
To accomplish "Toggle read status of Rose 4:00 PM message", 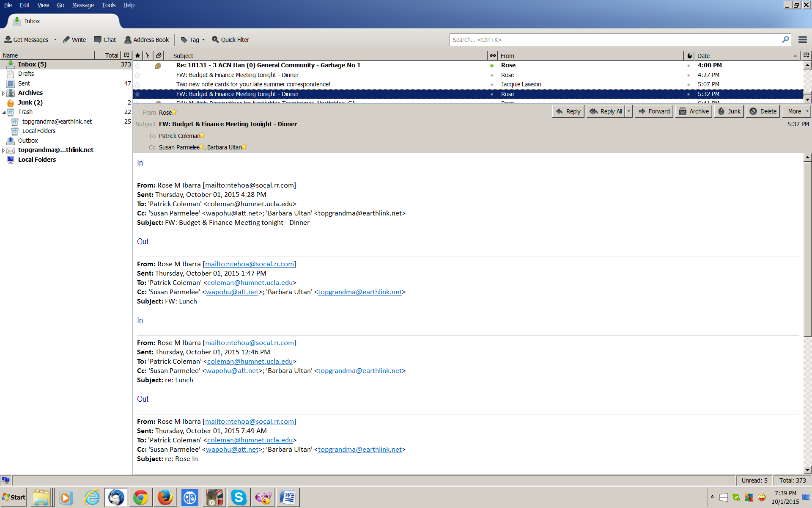I will coord(492,66).
